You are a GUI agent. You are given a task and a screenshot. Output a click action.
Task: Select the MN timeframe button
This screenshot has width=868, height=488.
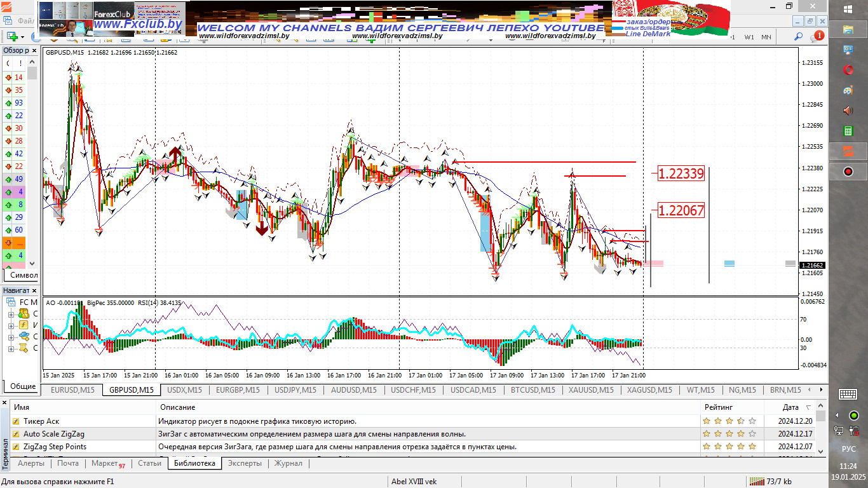[766, 37]
